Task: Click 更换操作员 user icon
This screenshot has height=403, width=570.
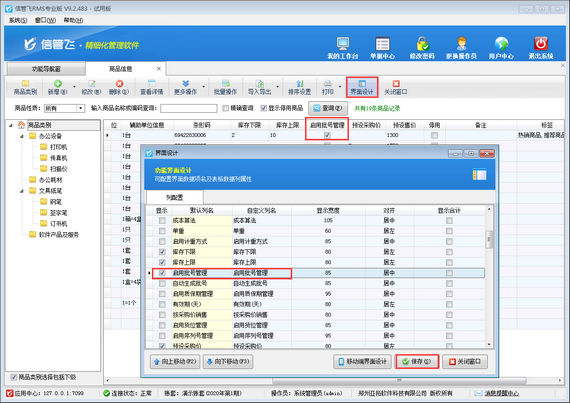Action: point(461,44)
